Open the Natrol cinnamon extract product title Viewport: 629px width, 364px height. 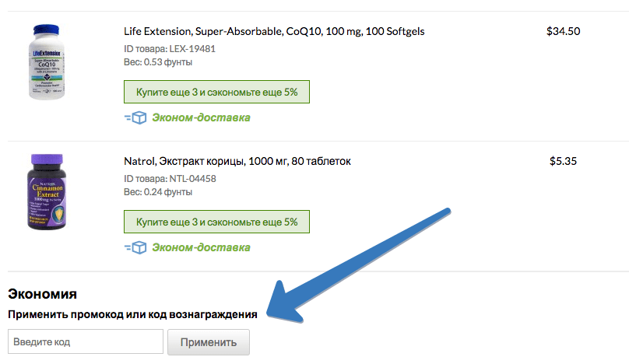point(237,161)
